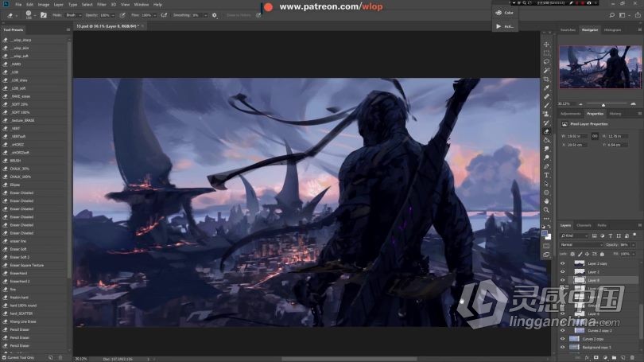Image resolution: width=644 pixels, height=362 pixels.
Task: Select the Healing Brush tool
Action: [546, 96]
